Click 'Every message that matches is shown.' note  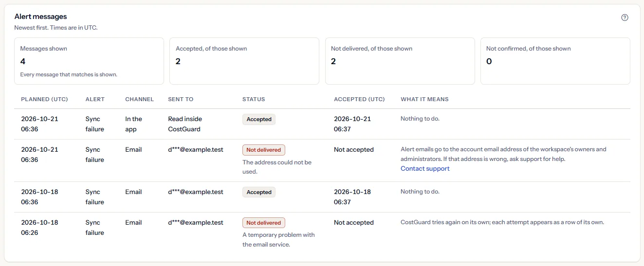[69, 75]
